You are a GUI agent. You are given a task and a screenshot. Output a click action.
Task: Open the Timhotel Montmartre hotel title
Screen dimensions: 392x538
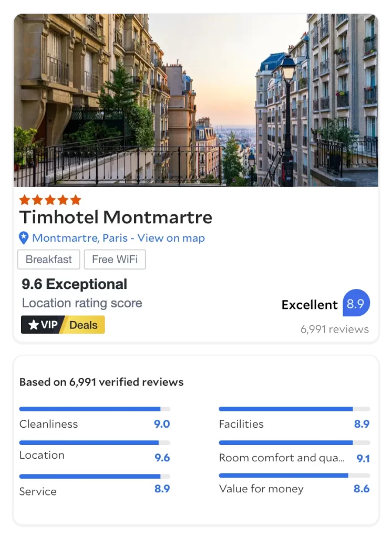[x=116, y=217]
